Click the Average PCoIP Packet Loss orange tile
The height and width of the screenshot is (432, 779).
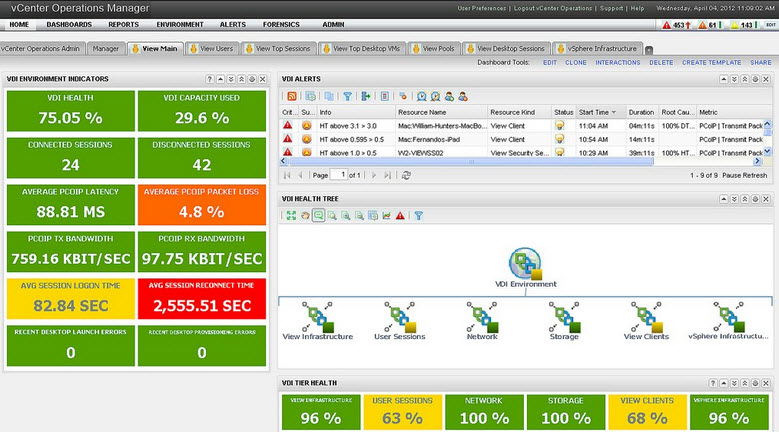click(202, 205)
